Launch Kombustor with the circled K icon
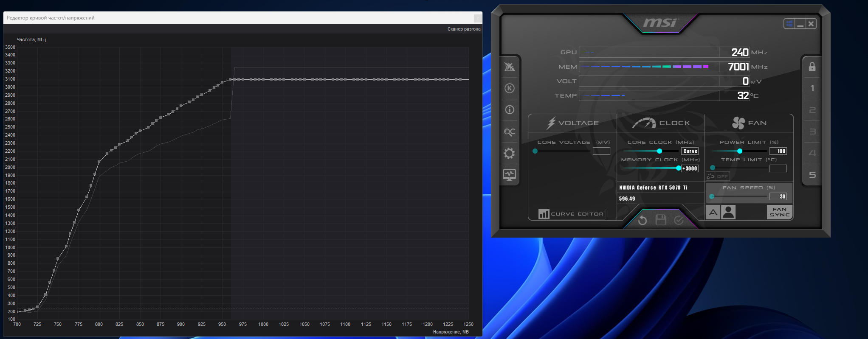This screenshot has height=339, width=868. [x=510, y=88]
